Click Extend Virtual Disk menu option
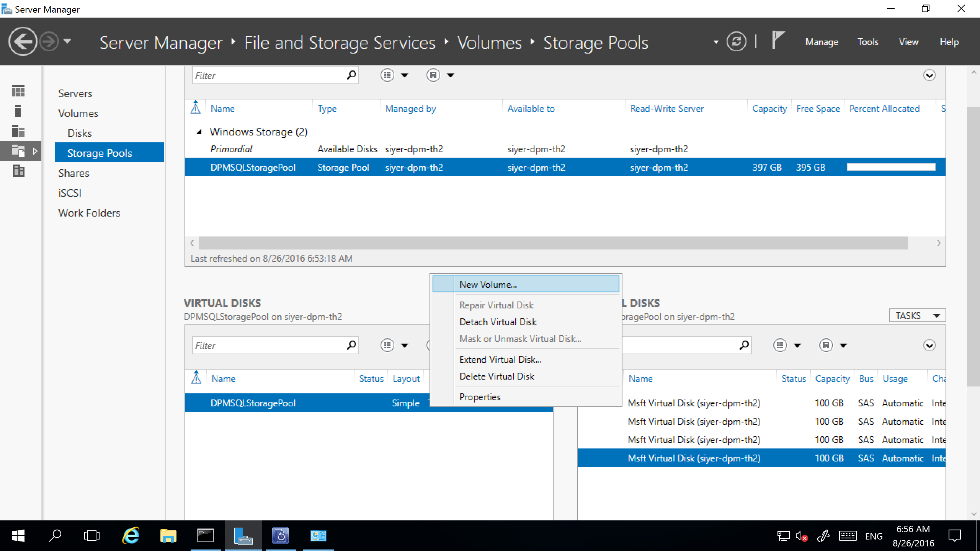The height and width of the screenshot is (551, 980). [501, 359]
